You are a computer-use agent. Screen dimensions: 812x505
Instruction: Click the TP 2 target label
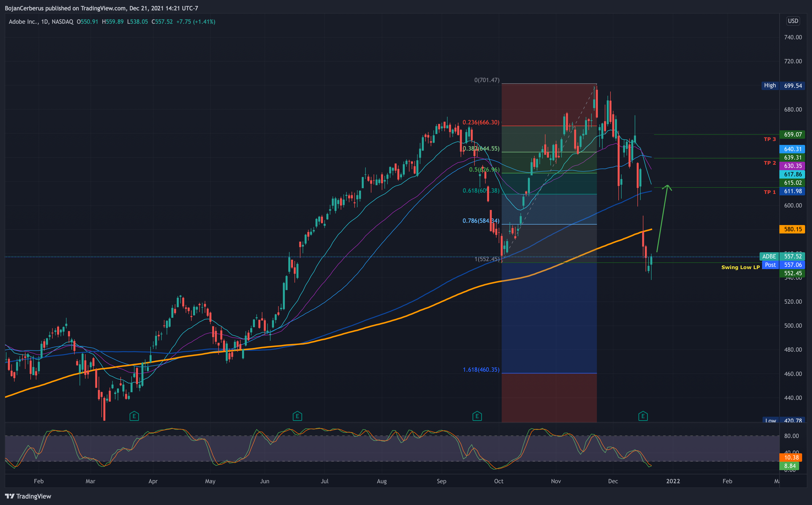point(770,163)
